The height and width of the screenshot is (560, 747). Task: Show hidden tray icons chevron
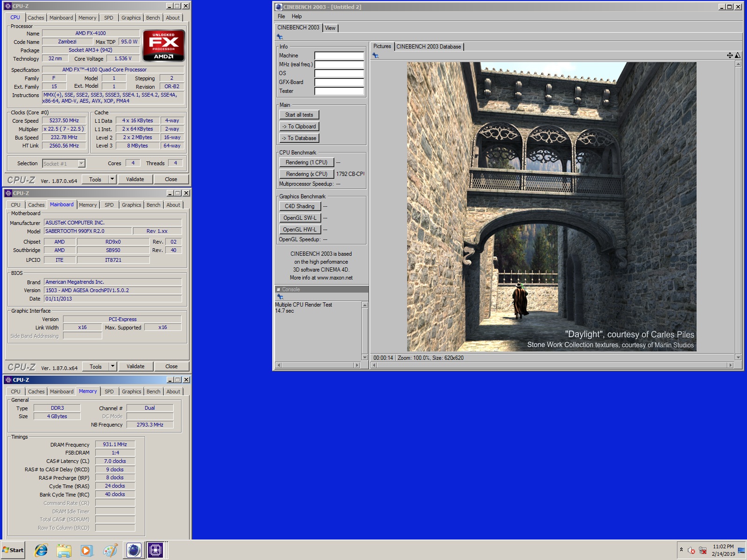[x=681, y=550]
